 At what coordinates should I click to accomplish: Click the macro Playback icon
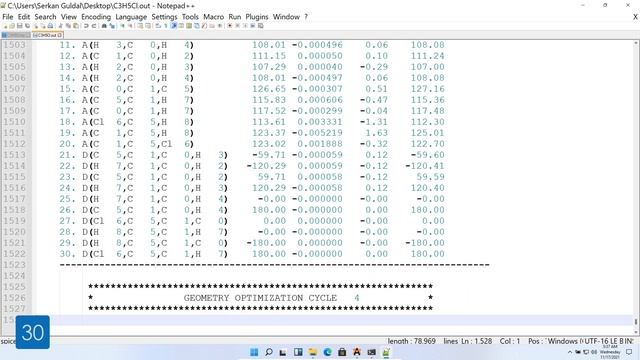[245, 26]
